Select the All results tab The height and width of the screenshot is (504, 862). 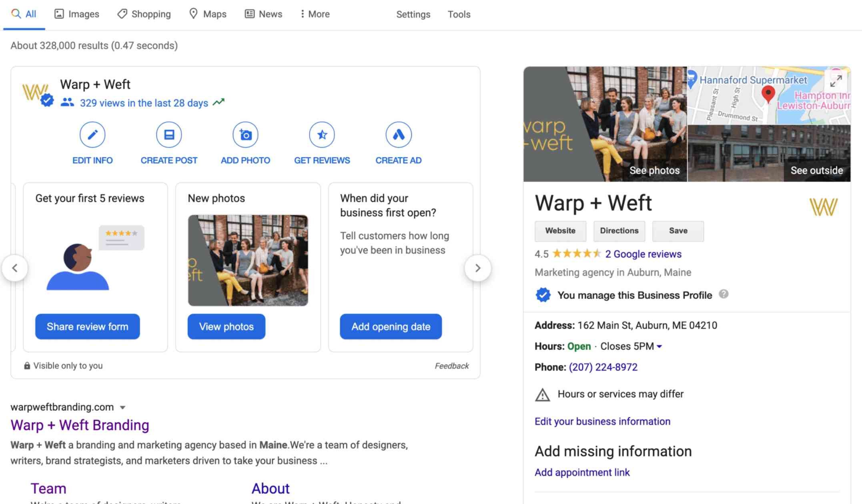[x=24, y=14]
